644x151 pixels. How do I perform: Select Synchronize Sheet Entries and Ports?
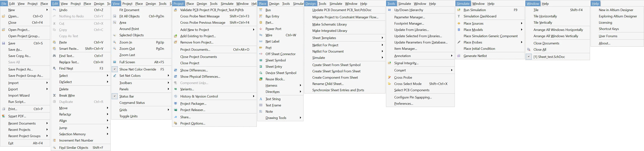pyautogui.click(x=338, y=90)
